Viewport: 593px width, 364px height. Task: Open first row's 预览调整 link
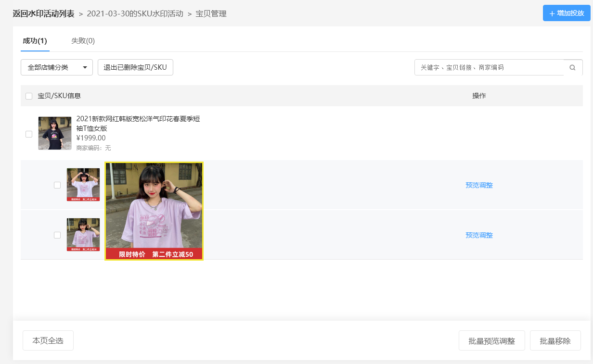[x=479, y=185]
